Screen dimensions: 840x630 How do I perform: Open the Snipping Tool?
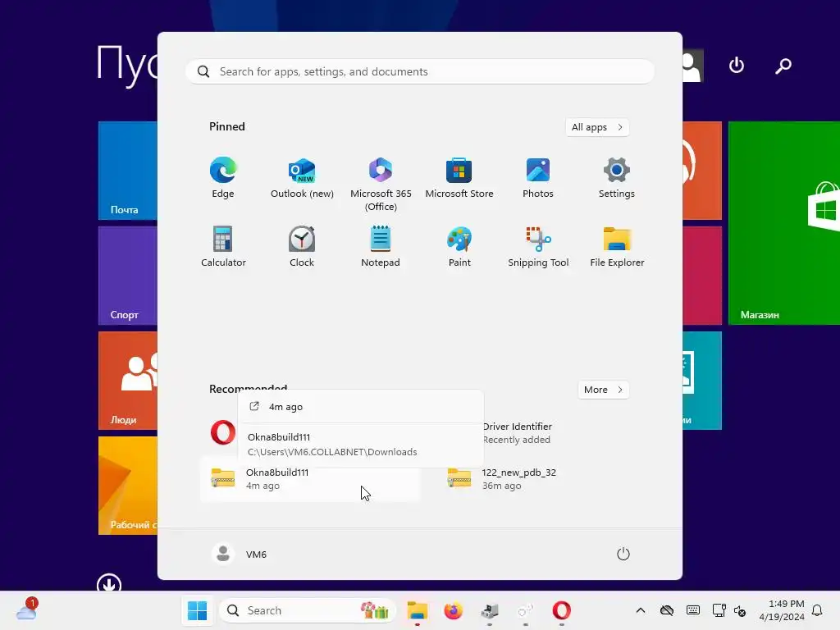tap(538, 247)
